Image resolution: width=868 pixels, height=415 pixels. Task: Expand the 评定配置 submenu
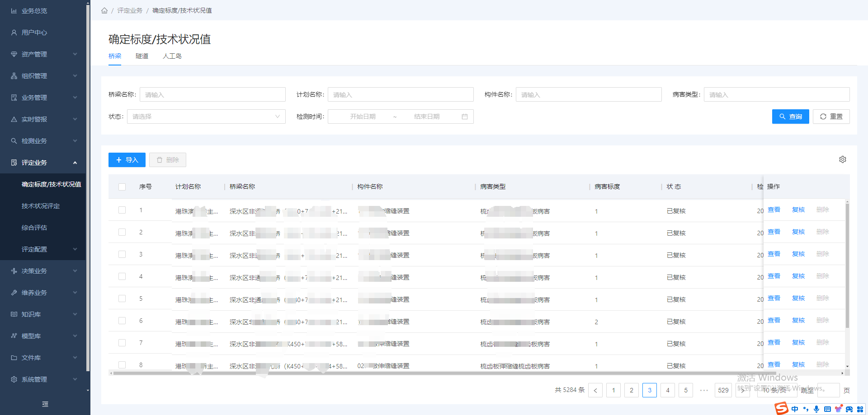75,249
